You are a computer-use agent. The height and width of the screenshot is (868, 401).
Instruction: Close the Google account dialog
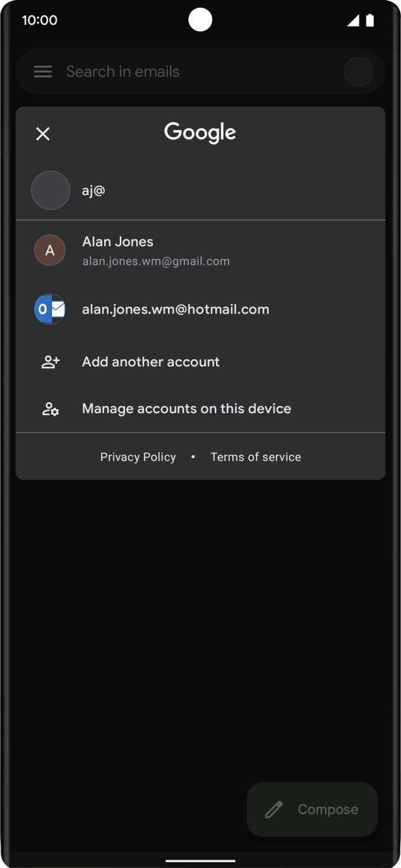tap(43, 134)
